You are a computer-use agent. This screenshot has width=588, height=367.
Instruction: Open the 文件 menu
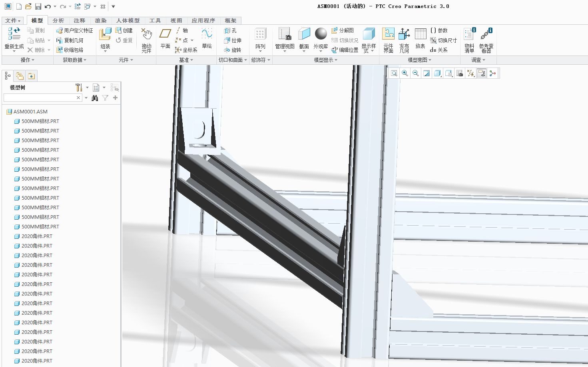click(x=12, y=20)
